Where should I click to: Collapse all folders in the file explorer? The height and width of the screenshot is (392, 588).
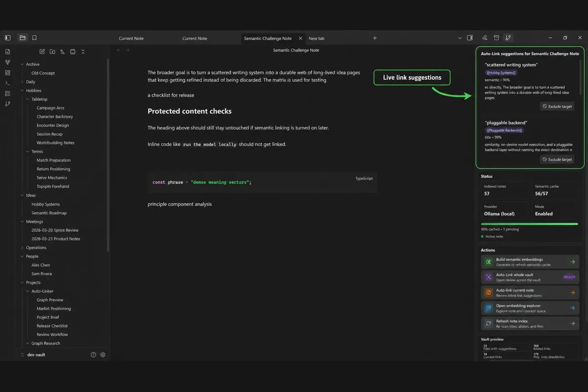click(83, 51)
